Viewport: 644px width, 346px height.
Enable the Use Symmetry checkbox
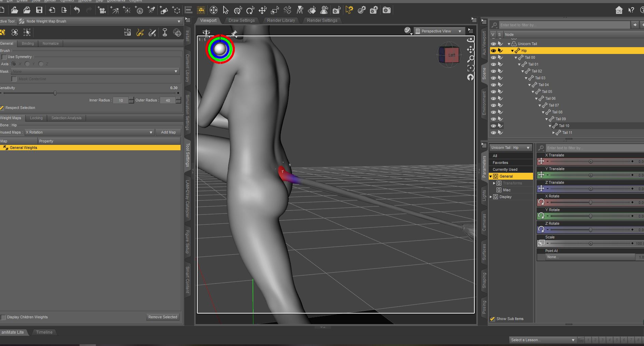(x=4, y=57)
